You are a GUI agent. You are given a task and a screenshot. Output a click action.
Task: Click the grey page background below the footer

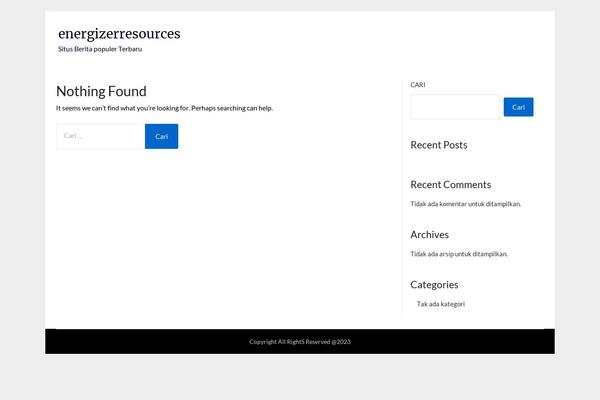pyautogui.click(x=300, y=377)
